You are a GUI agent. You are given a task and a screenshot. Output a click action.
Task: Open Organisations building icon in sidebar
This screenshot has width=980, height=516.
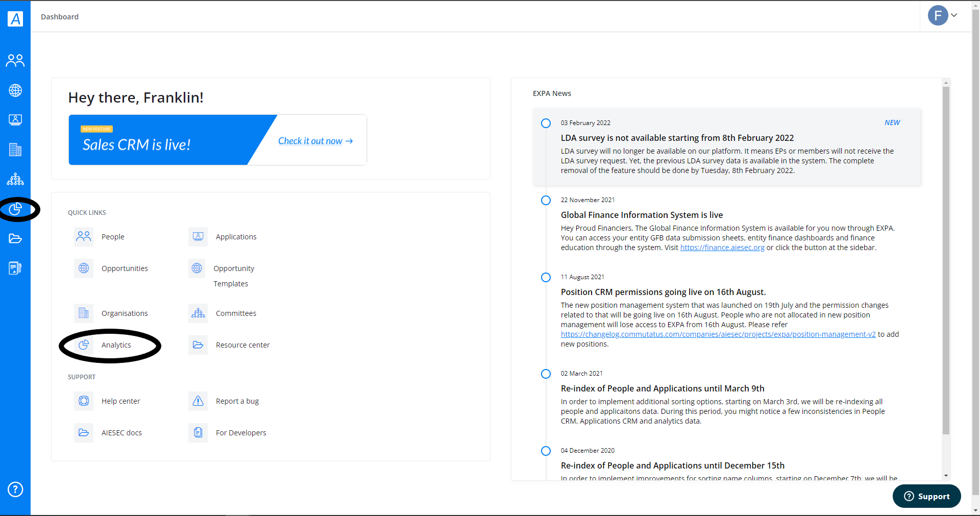(15, 150)
